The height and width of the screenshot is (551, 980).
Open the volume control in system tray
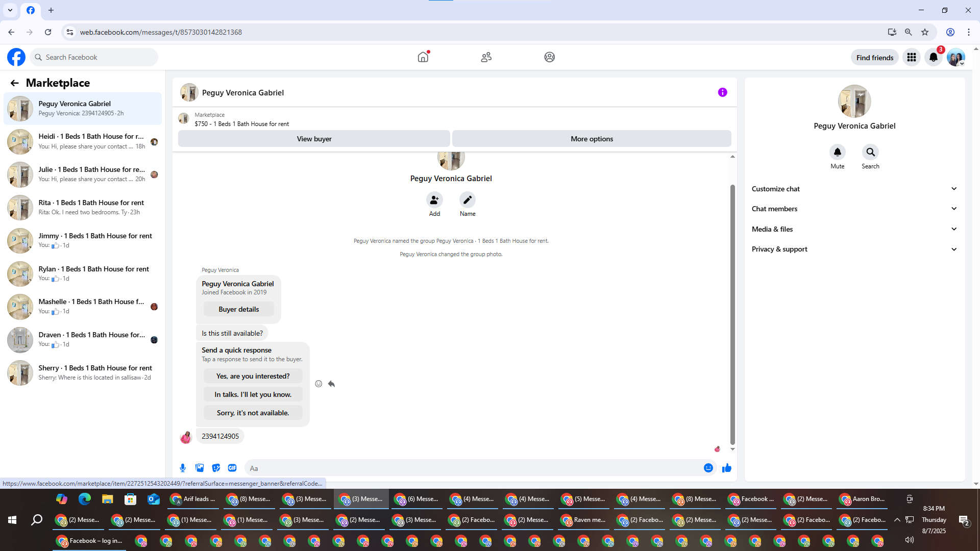tap(909, 540)
